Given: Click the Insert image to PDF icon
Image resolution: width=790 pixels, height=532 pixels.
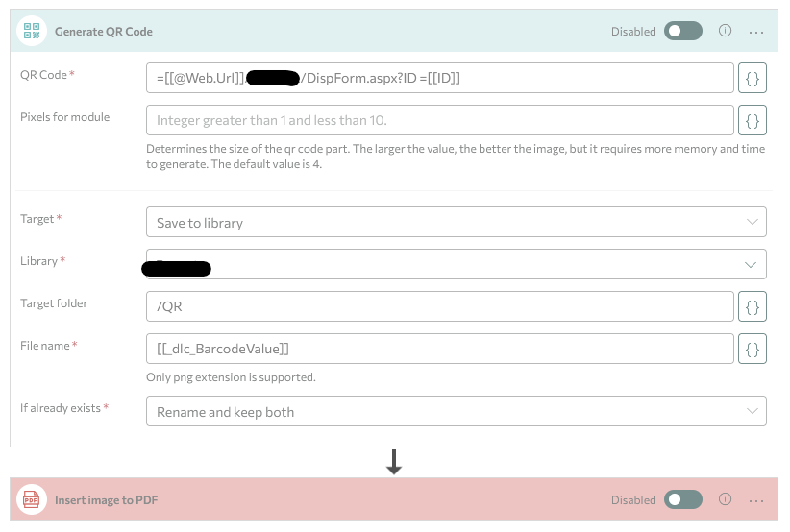Looking at the screenshot, I should tap(31, 499).
